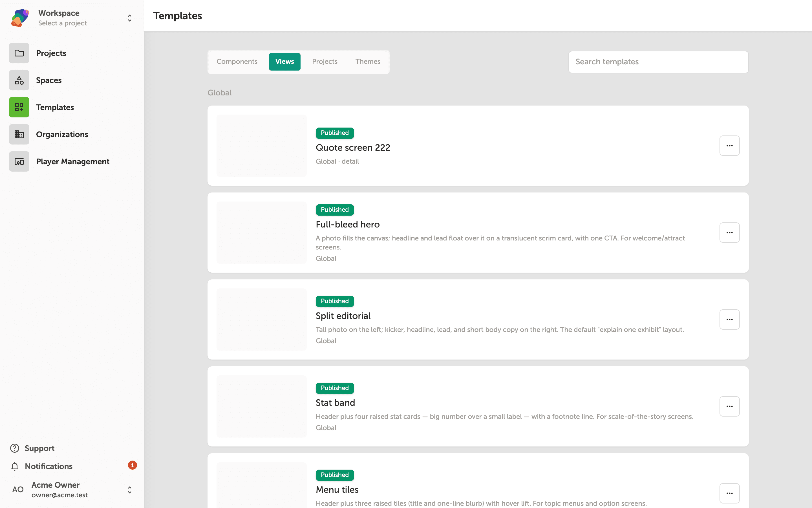Viewport: 812px width, 508px height.
Task: Click the Notifications bell icon
Action: coord(14,466)
